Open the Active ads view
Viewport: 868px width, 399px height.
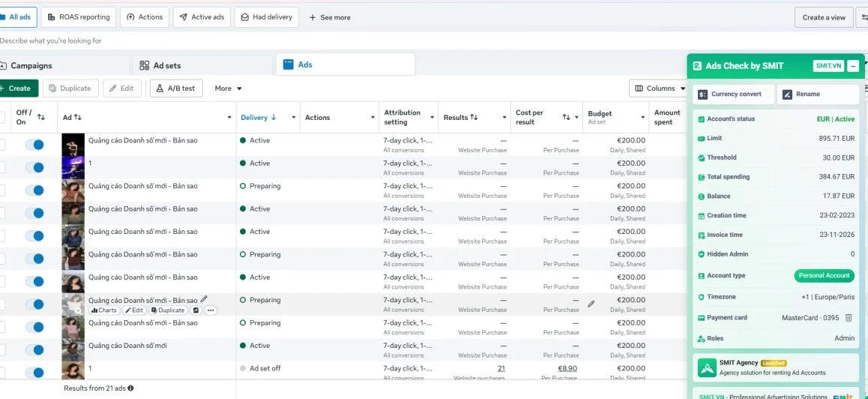tap(202, 17)
